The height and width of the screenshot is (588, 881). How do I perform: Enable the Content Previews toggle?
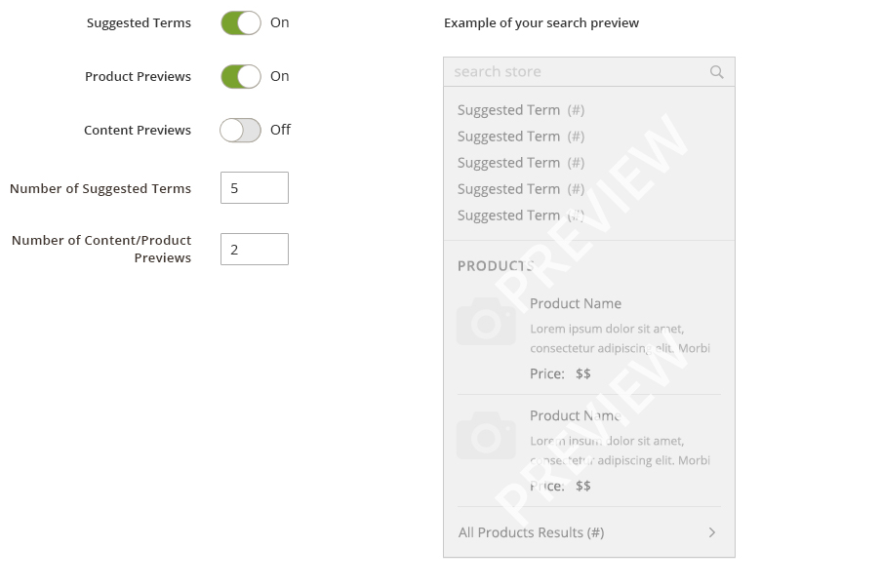coord(240,131)
